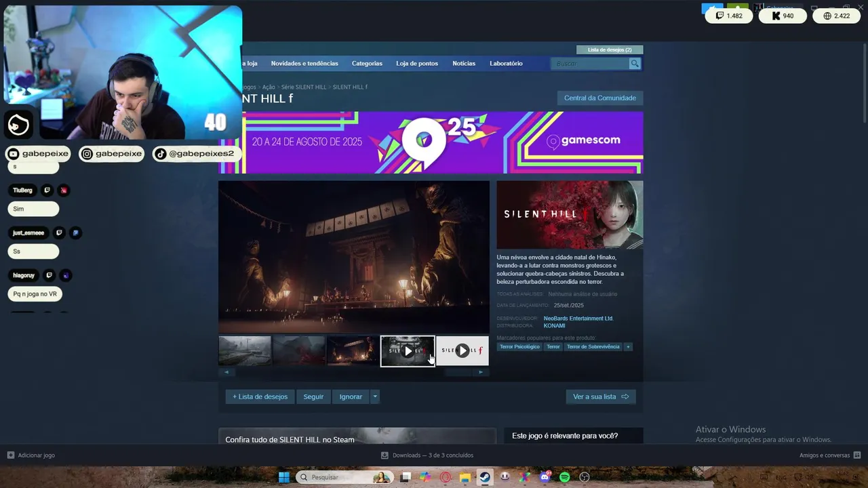This screenshot has width=868, height=488.
Task: Open the colorful X app in taskbar
Action: point(525,477)
